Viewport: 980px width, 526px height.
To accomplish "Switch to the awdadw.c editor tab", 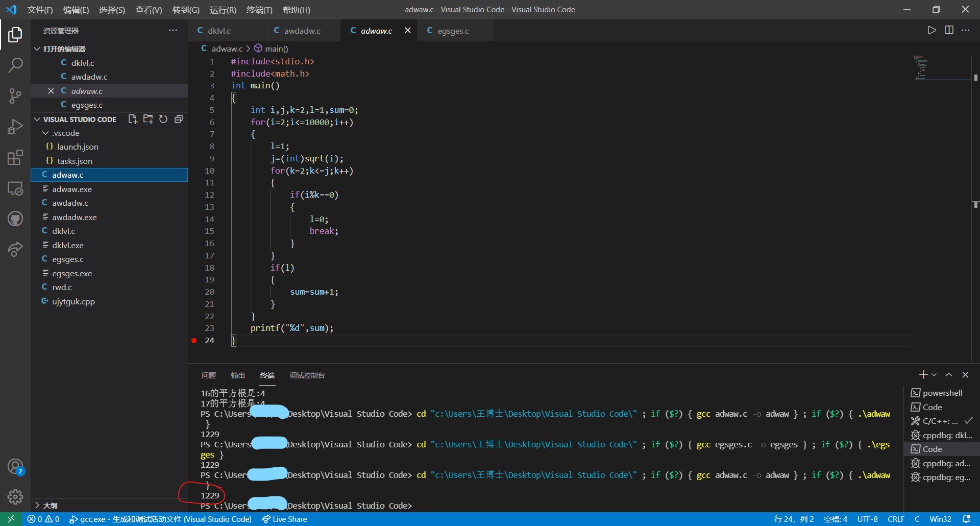I will (x=302, y=31).
